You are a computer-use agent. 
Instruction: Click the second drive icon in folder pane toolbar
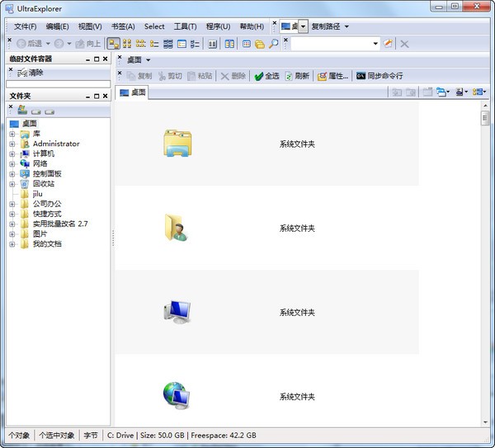pos(49,111)
